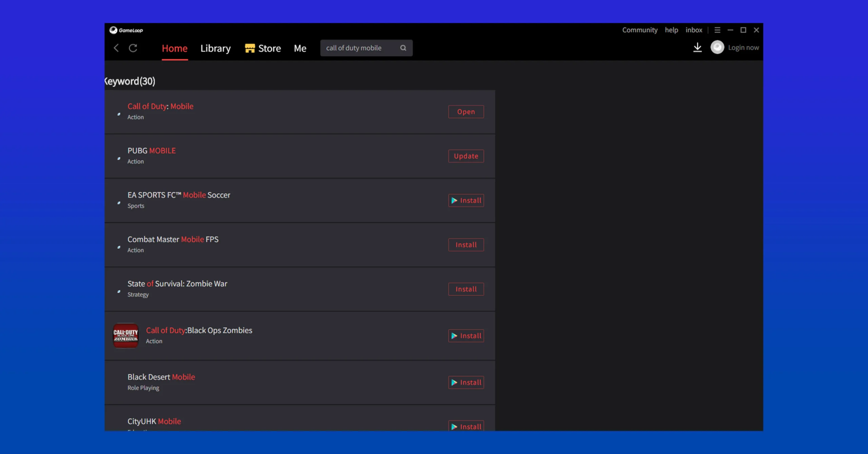Screen dimensions: 868x454
Task: Update PUBG MOBILE
Action: 466,156
